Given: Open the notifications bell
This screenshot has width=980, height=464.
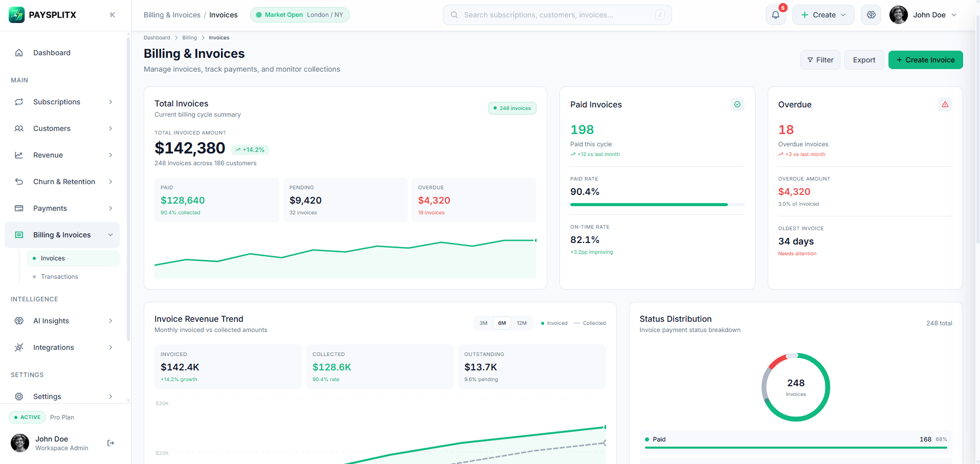Looking at the screenshot, I should [x=775, y=15].
